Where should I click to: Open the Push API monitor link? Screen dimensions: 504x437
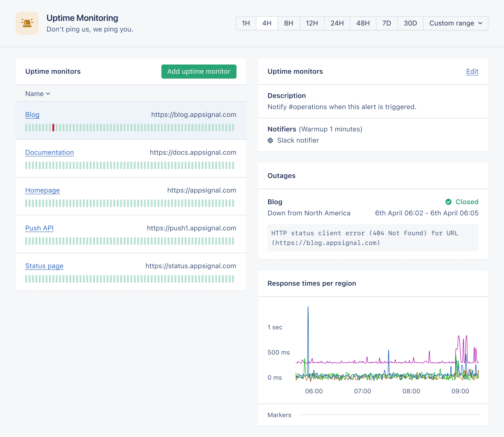(39, 228)
